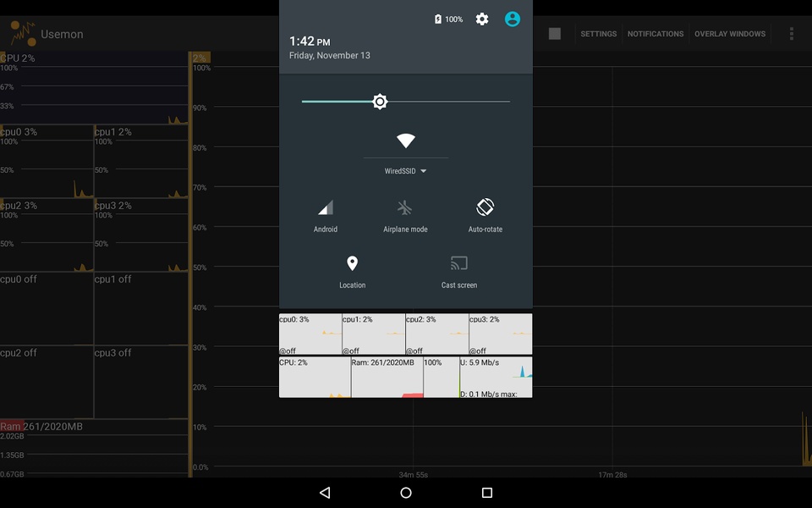Tap the Android Recents navigation button

pos(487,493)
